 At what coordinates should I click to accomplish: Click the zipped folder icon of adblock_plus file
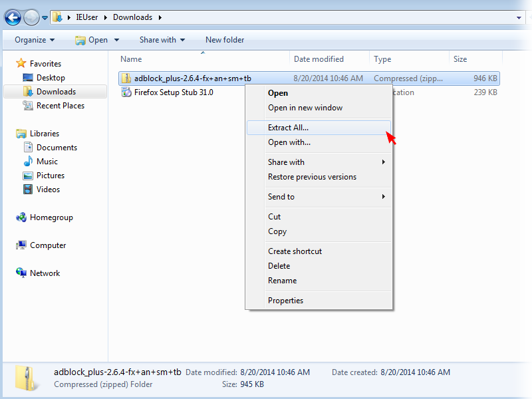tap(126, 78)
